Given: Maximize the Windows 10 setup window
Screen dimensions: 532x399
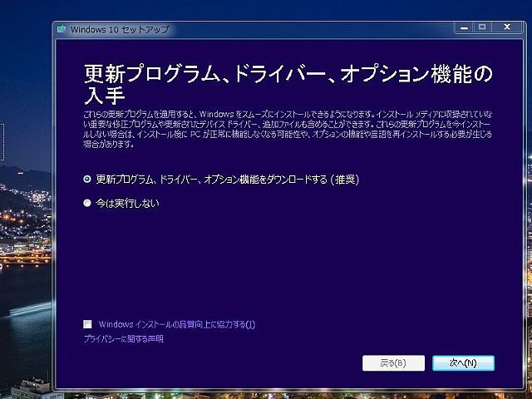Looking at the screenshot, I should pyautogui.click(x=482, y=27).
